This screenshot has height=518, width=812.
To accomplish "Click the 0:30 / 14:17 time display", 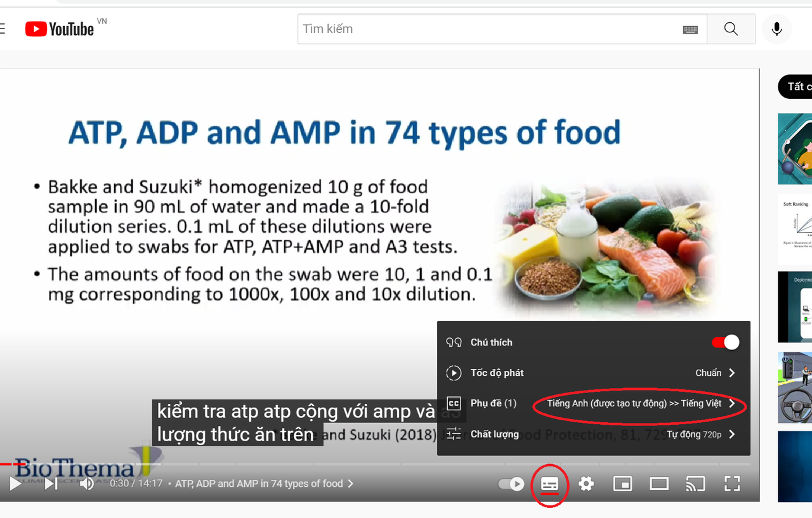I will click(136, 484).
